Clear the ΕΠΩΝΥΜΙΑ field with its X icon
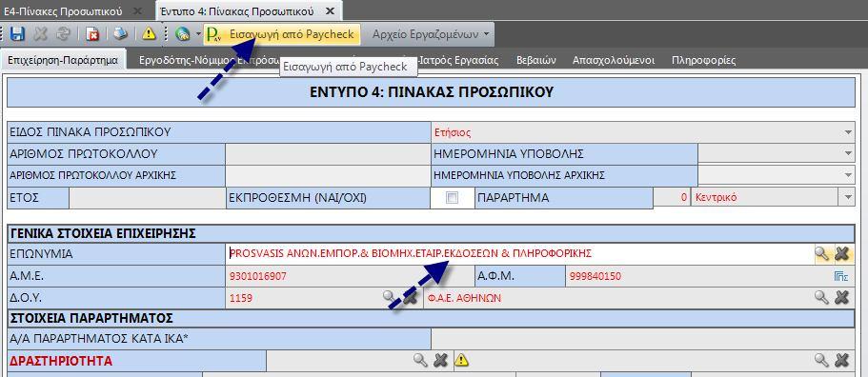This screenshot has width=868, height=377. pyautogui.click(x=841, y=254)
